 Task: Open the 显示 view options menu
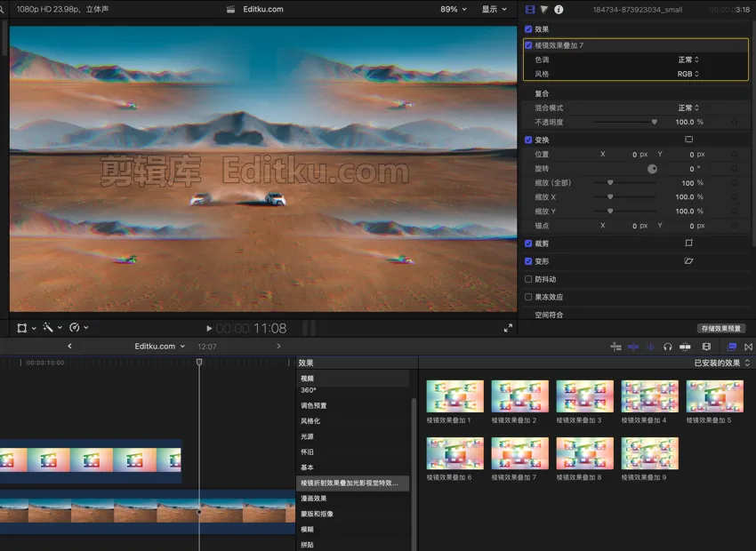pyautogui.click(x=494, y=10)
